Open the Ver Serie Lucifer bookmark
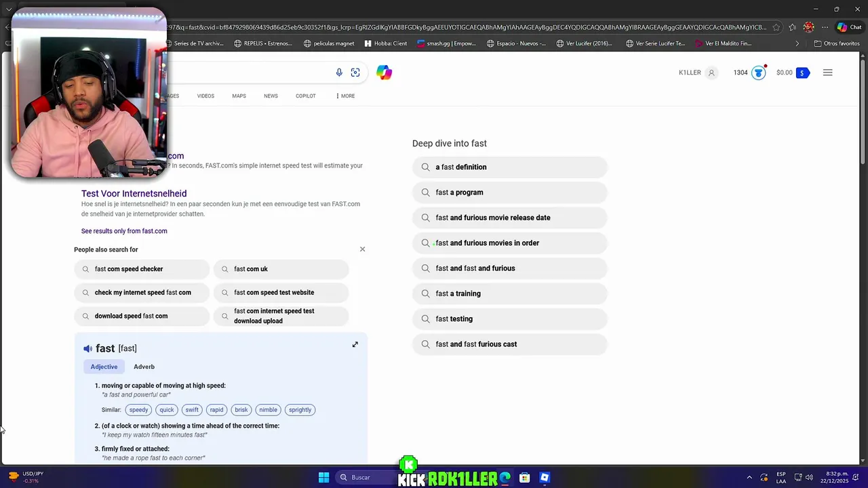The width and height of the screenshot is (868, 488). click(656, 43)
